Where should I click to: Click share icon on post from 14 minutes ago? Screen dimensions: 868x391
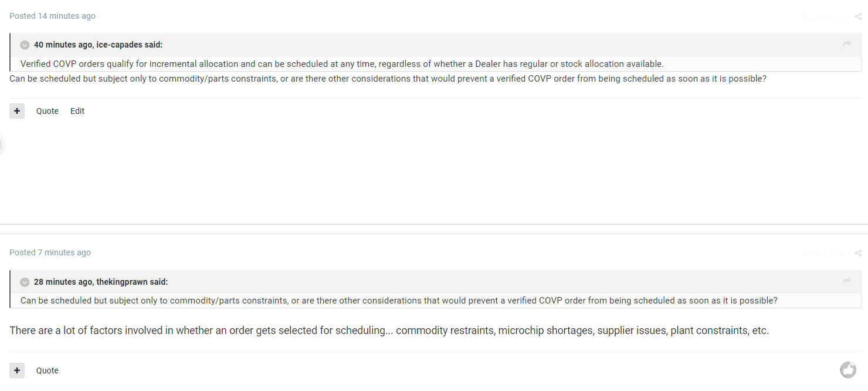tap(858, 16)
